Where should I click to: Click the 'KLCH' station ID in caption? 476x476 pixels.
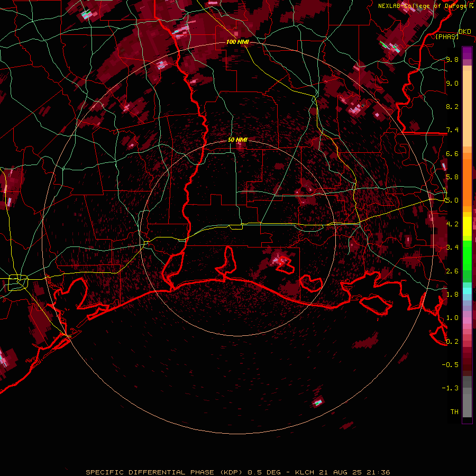tap(305, 472)
